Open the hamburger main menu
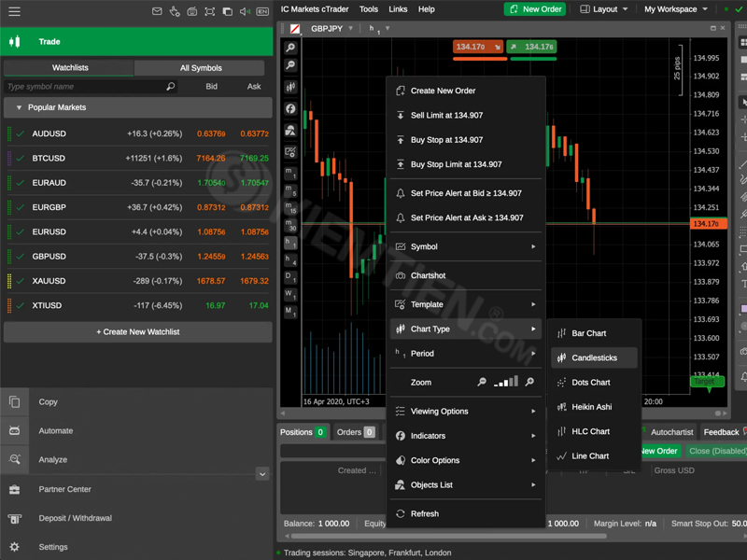The image size is (747, 560). (x=14, y=11)
